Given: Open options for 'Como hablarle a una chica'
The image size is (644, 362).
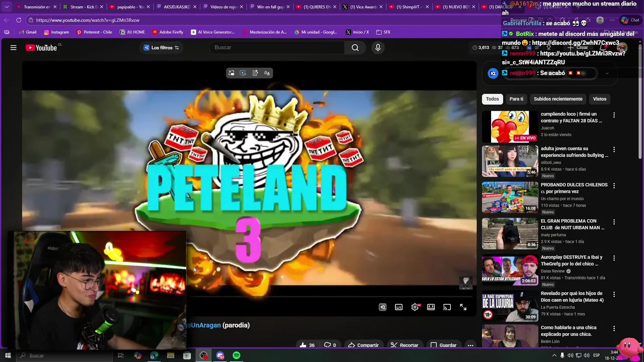Looking at the screenshot, I should tap(614, 328).
